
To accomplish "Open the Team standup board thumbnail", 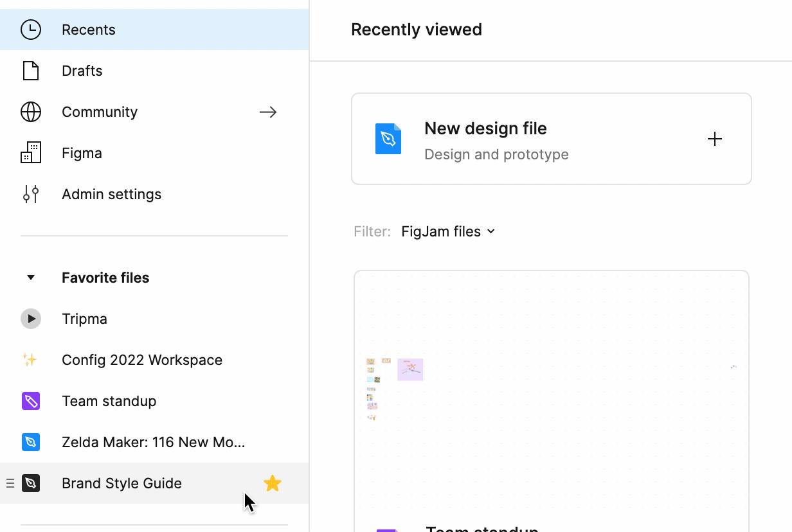I will (551, 398).
